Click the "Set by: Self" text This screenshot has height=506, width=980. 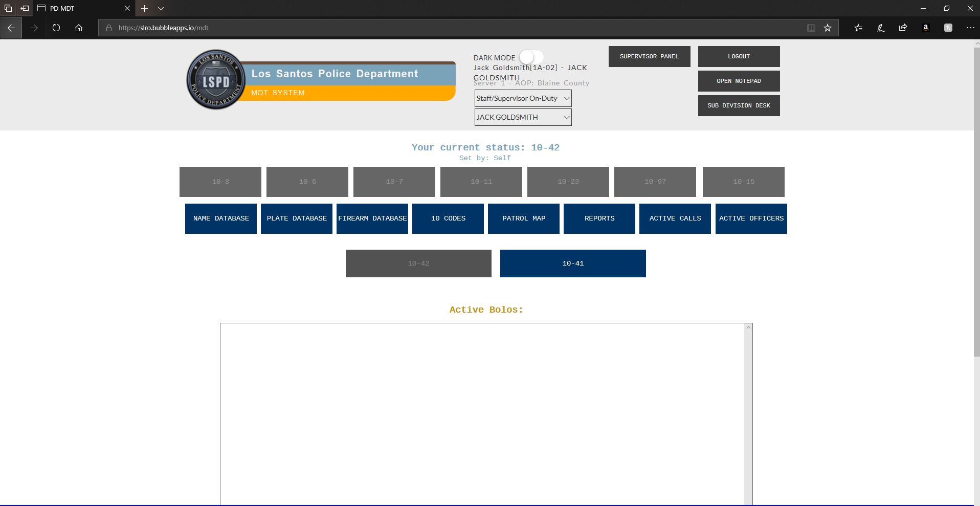coord(485,158)
